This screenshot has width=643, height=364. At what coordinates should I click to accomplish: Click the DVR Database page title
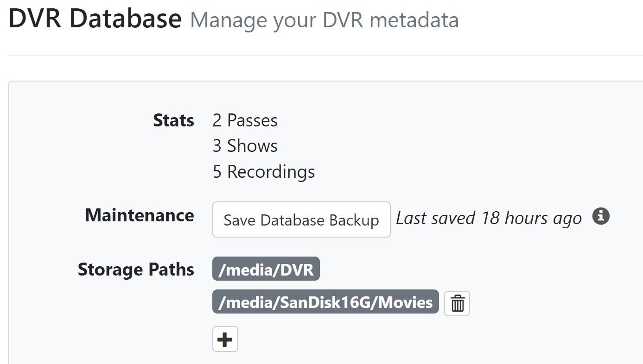click(95, 19)
